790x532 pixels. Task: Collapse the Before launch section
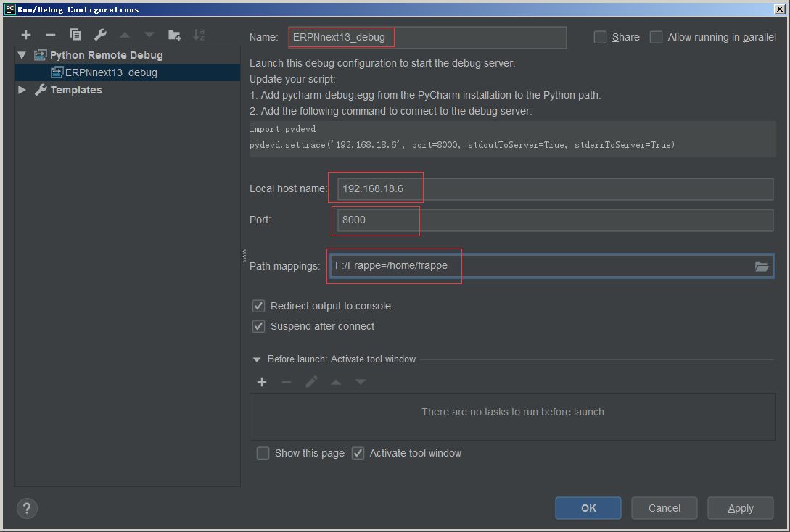pyautogui.click(x=257, y=359)
